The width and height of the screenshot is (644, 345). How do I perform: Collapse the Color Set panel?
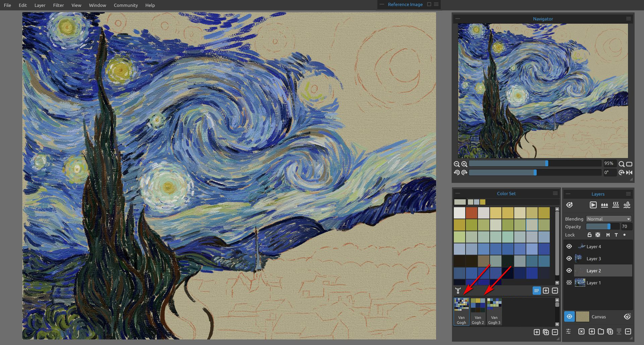[x=458, y=193]
